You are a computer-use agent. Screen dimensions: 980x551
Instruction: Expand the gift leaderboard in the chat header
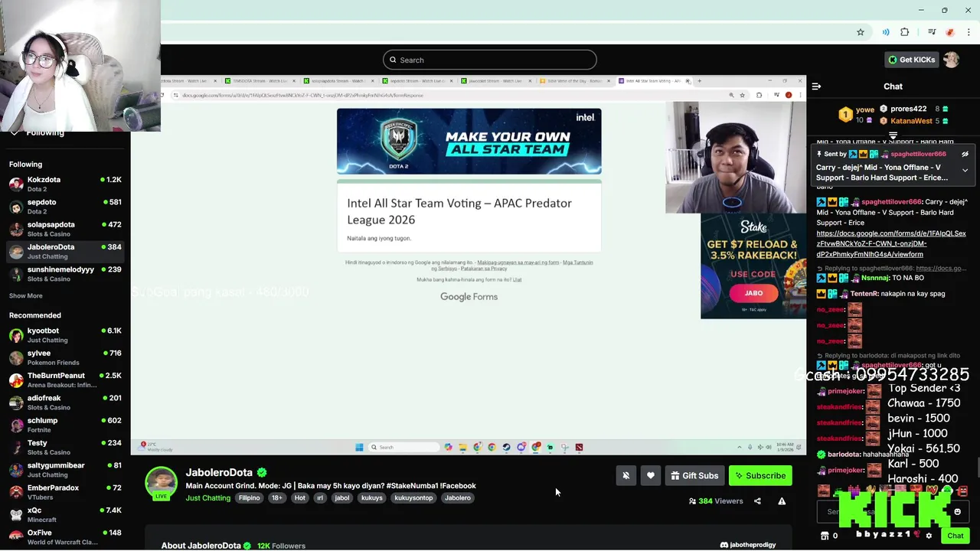(x=893, y=135)
